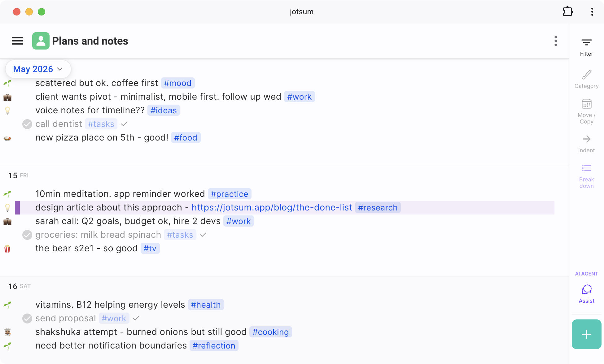
Task: Open the title bar kebab menu
Action: point(592,12)
